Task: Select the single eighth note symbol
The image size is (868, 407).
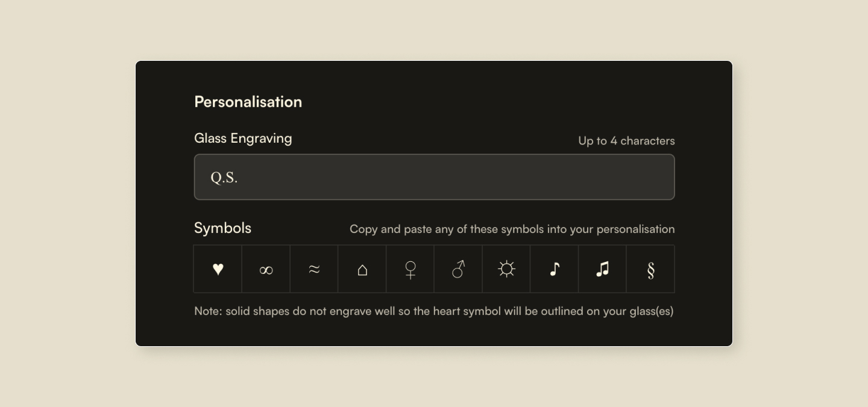Action: coord(554,269)
